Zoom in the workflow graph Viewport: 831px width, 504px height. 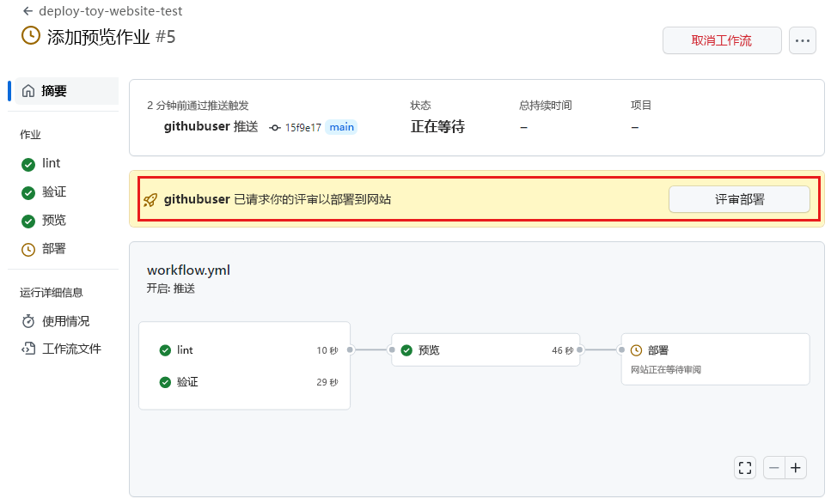(x=796, y=468)
